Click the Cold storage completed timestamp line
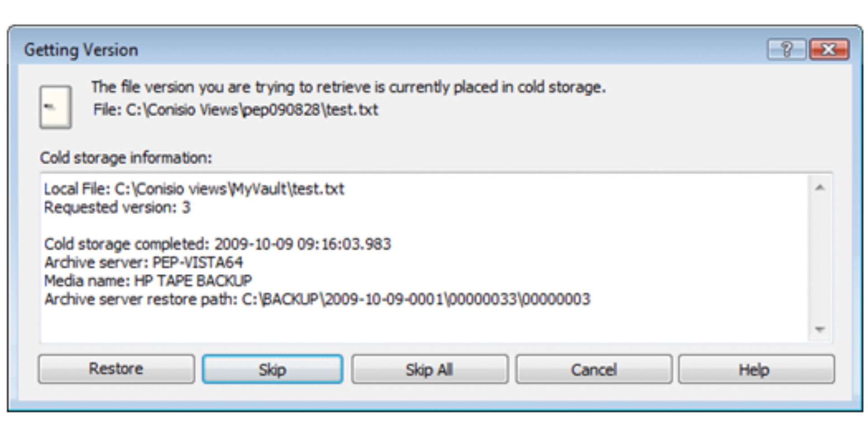The width and height of the screenshot is (868, 434). click(x=217, y=244)
